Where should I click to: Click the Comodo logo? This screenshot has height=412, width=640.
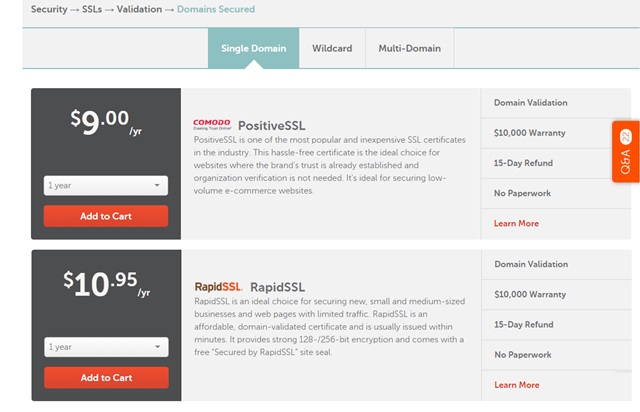point(212,124)
